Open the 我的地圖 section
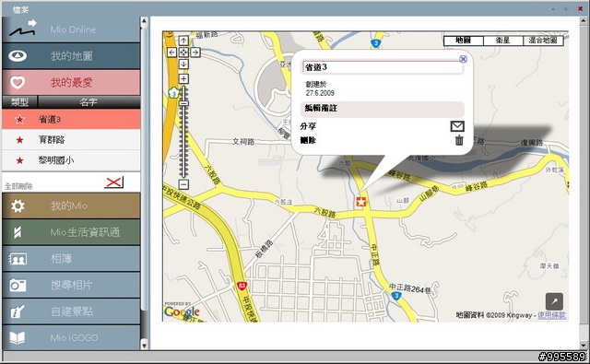 tap(71, 55)
